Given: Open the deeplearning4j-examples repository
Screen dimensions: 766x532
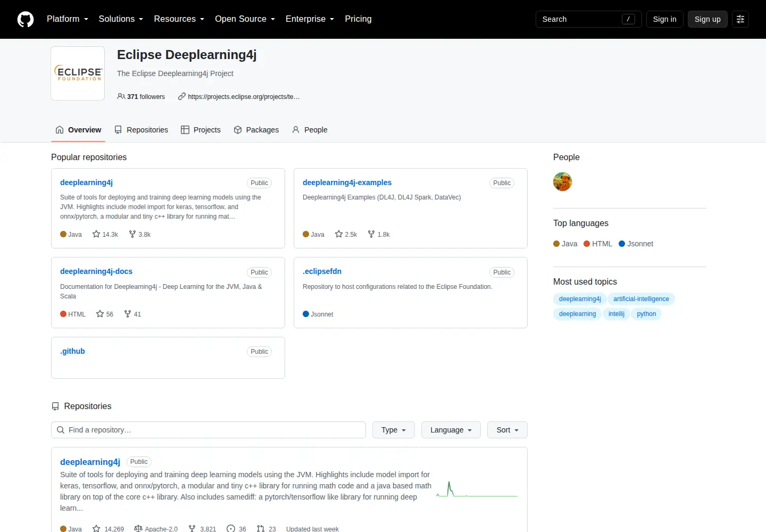Looking at the screenshot, I should point(347,182).
